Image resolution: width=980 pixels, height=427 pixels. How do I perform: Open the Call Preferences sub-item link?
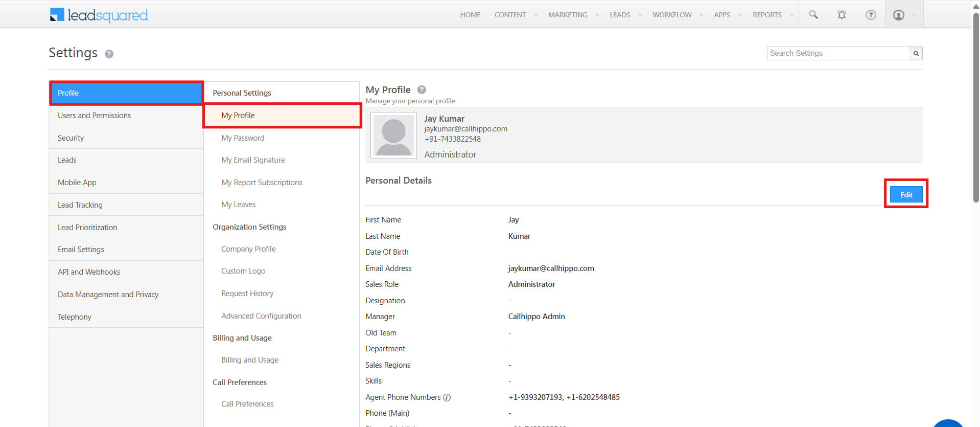click(x=247, y=404)
